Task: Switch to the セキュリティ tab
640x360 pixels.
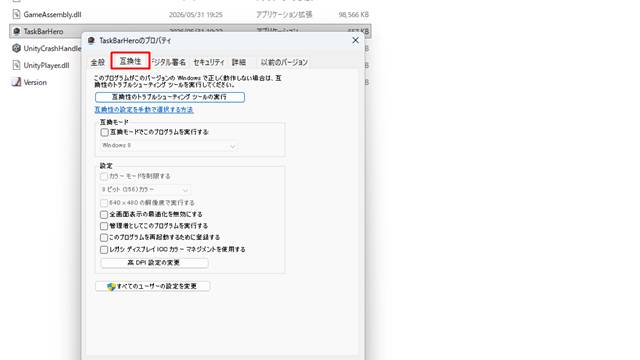Action: [209, 62]
